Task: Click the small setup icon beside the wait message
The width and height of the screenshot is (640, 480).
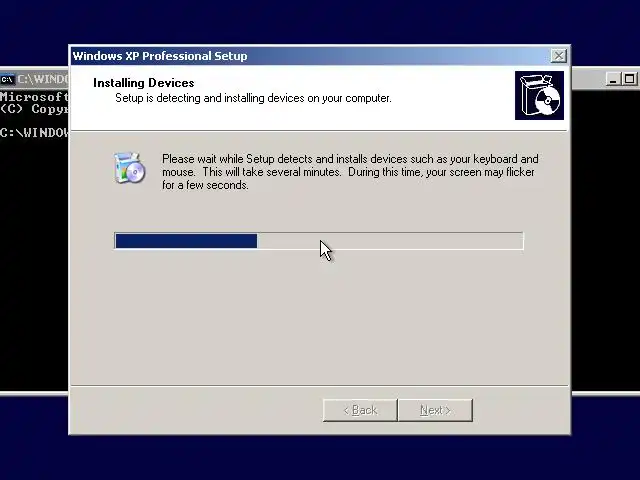Action: click(x=129, y=168)
